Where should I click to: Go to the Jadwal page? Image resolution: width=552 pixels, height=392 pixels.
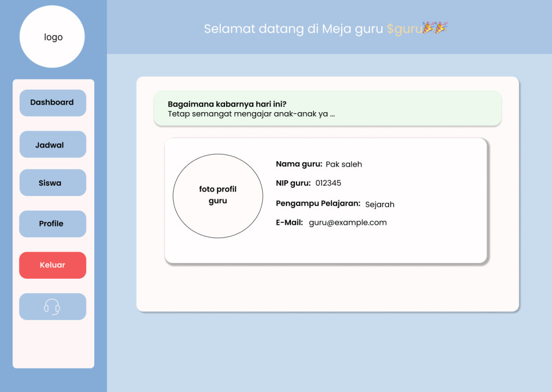click(52, 145)
